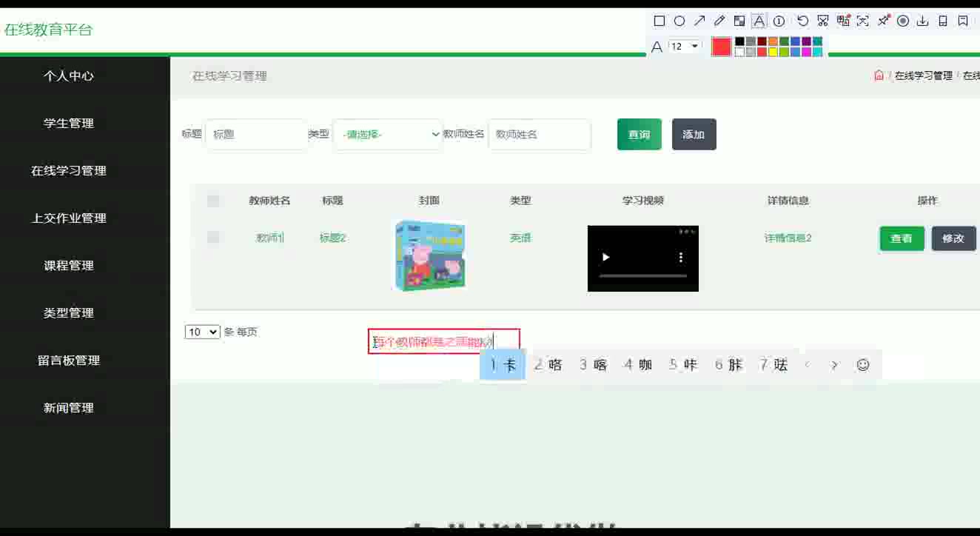Open 上交作业管理 in sidebar
Viewport: 980px width, 536px height.
click(69, 218)
